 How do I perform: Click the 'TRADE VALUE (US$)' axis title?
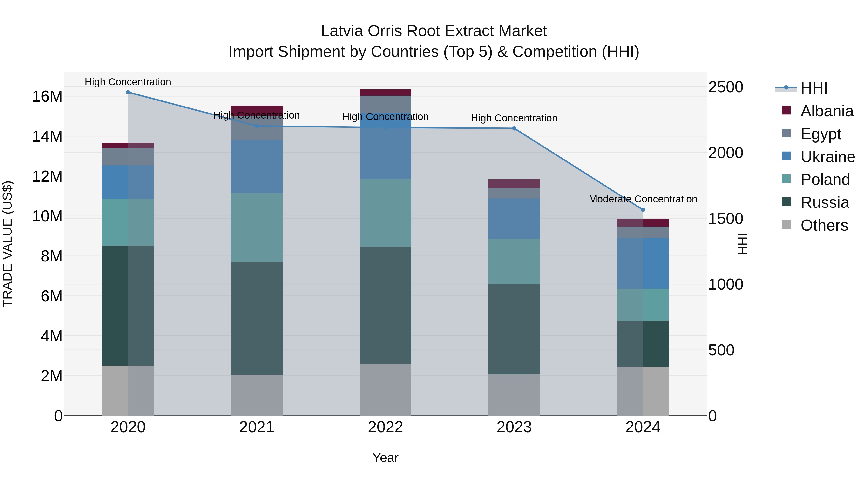click(x=7, y=244)
